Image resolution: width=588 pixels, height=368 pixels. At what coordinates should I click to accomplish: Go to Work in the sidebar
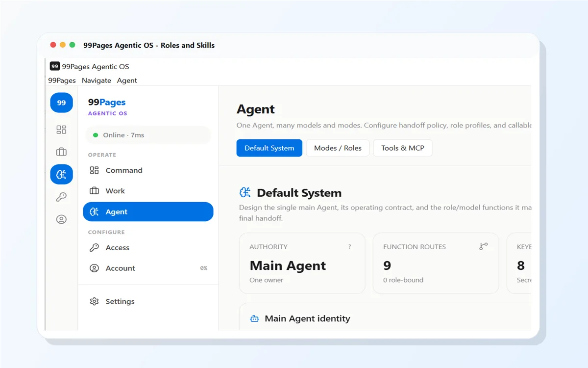coord(148,191)
